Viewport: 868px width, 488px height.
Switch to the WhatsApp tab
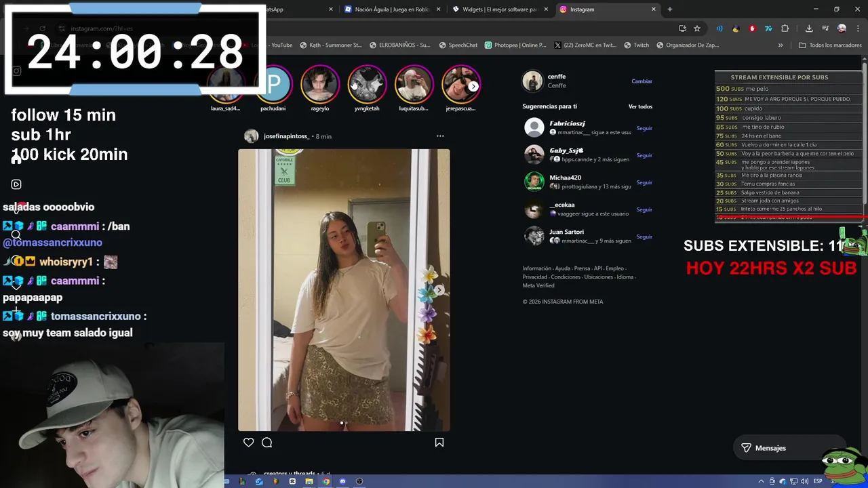298,9
